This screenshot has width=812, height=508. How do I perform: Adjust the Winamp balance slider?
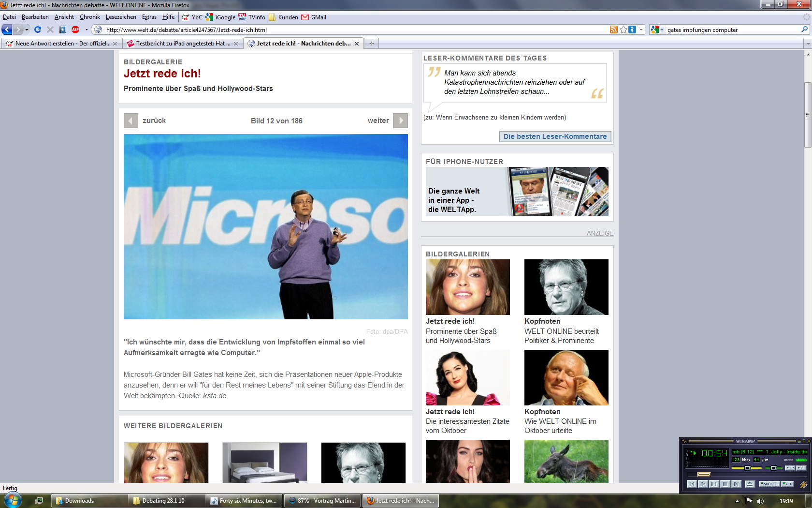tap(773, 468)
